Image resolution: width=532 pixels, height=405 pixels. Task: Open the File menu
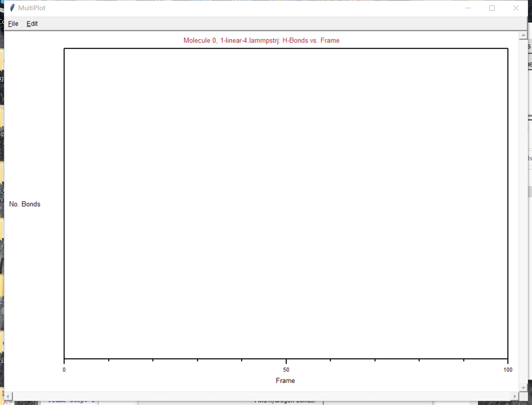(13, 24)
